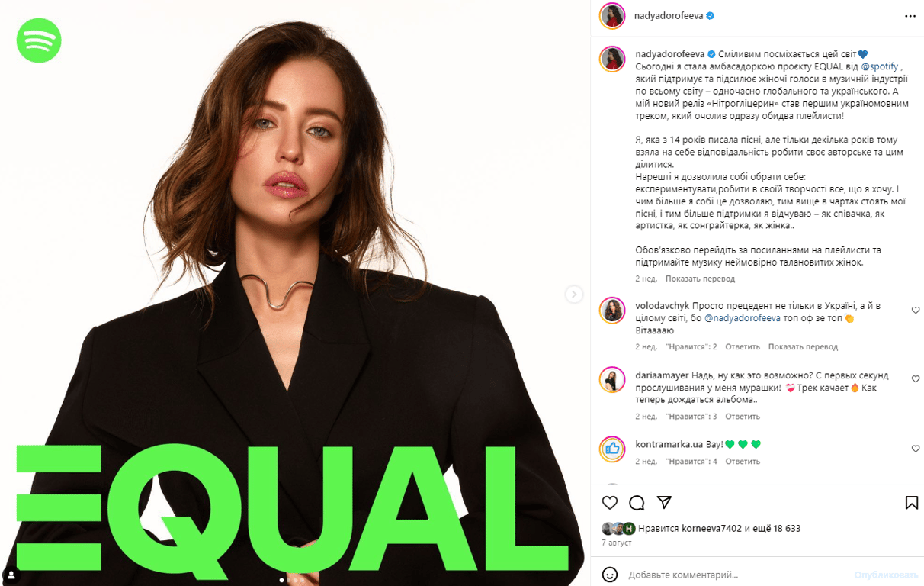Viewport: 924px width, 586px height.
Task: Open comments with the speech bubble icon
Action: 637,503
